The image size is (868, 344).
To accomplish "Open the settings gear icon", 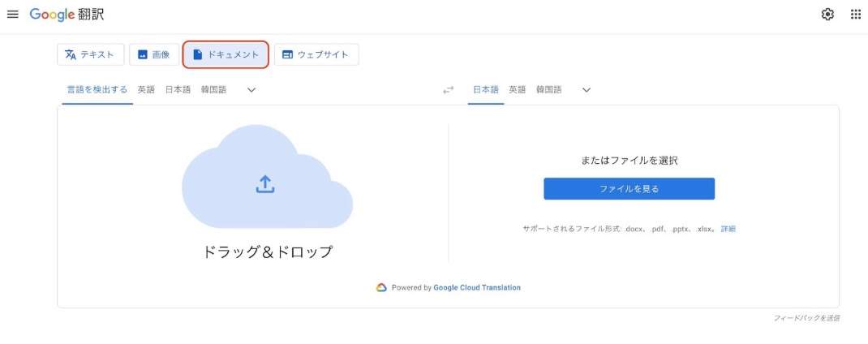I will click(x=827, y=15).
